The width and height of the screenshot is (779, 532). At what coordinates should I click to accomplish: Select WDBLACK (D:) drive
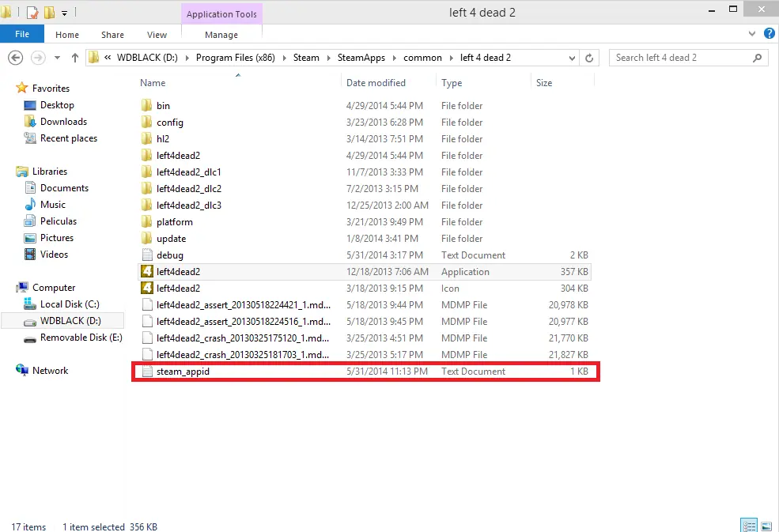click(x=62, y=321)
